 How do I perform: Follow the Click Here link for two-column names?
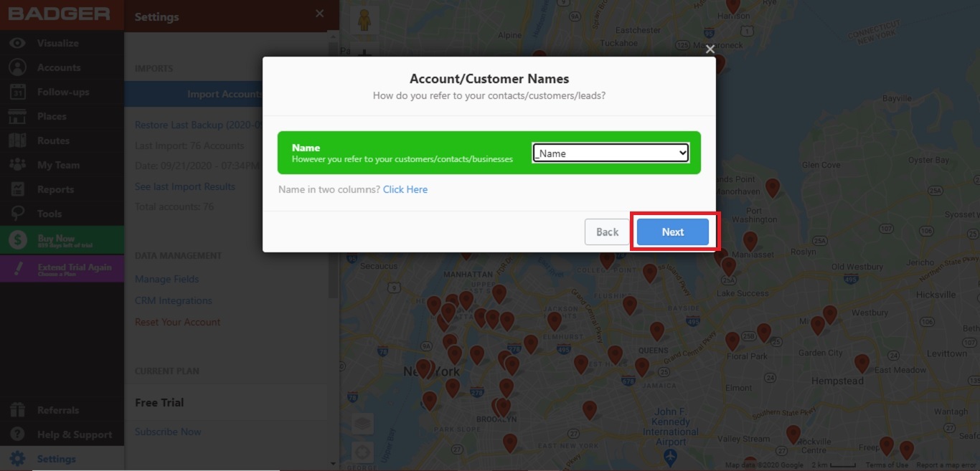point(405,189)
